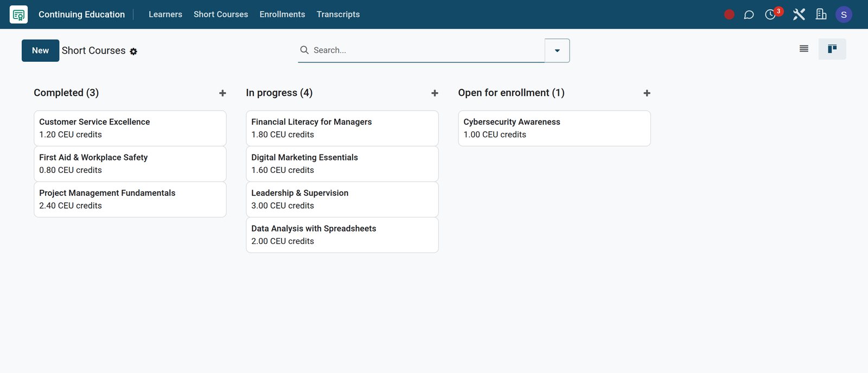Open the Customer Service Excellence card
This screenshot has width=868, height=373.
point(130,128)
